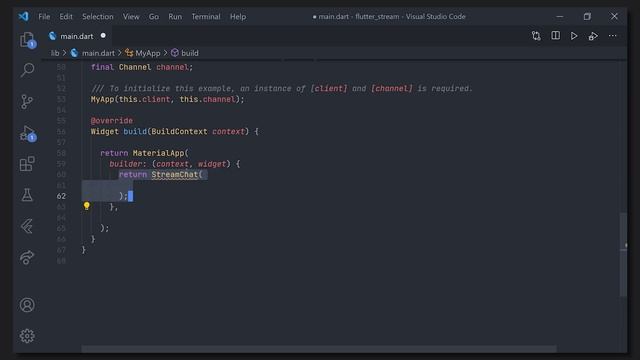Open the Go menu
The width and height of the screenshot is (640, 360).
[154, 17]
